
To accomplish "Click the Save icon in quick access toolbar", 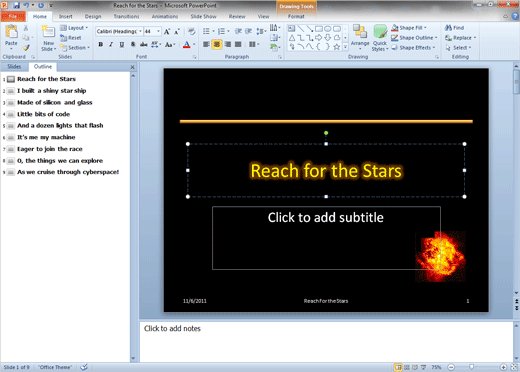I will point(16,5).
